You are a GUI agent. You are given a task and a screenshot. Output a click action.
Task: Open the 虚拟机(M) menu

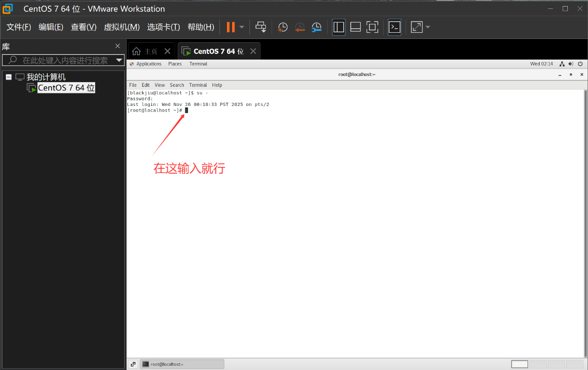[x=121, y=27]
